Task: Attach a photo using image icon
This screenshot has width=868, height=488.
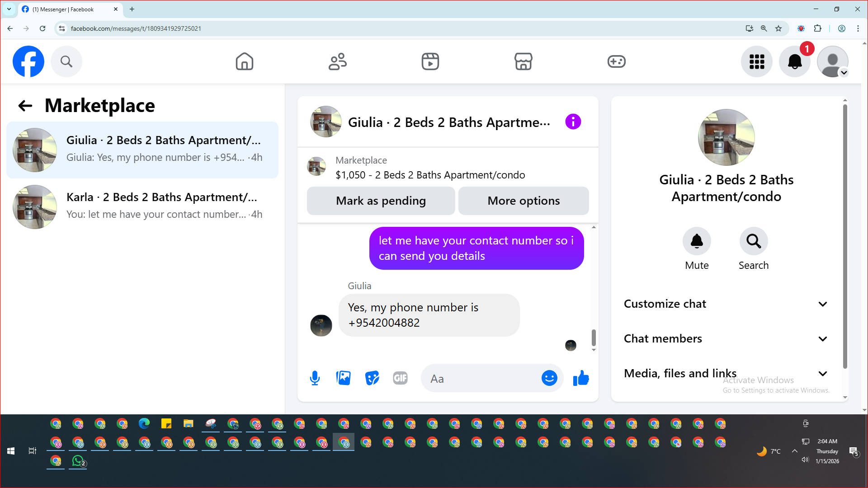Action: pyautogui.click(x=343, y=378)
